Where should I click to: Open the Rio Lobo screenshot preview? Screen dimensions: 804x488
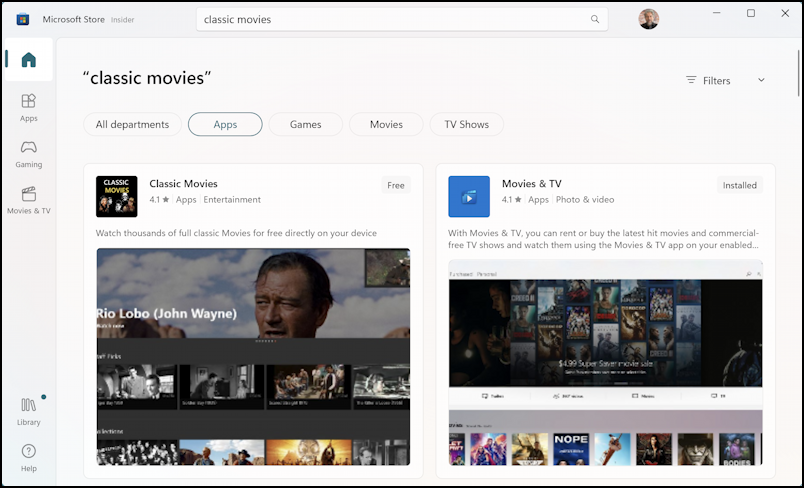click(253, 357)
